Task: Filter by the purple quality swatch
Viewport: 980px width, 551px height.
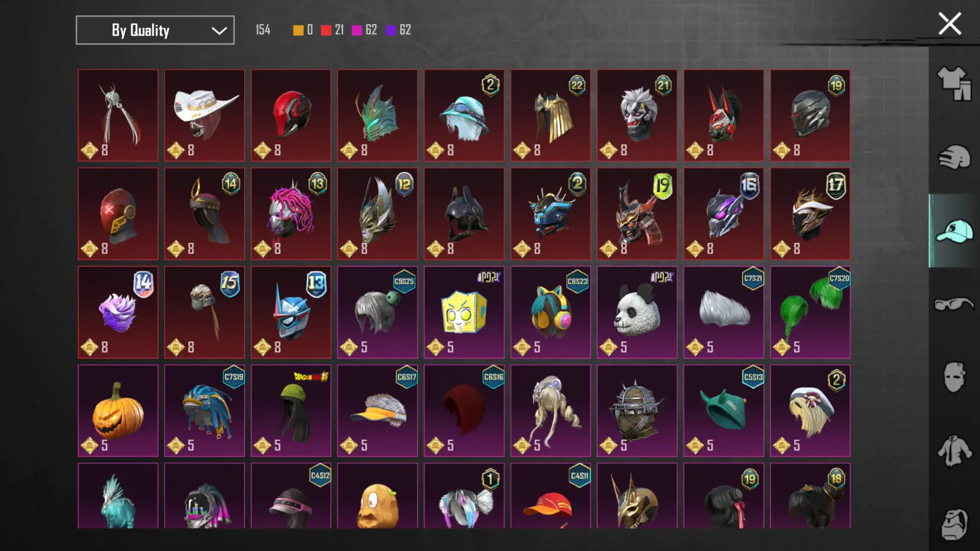Action: [391, 31]
